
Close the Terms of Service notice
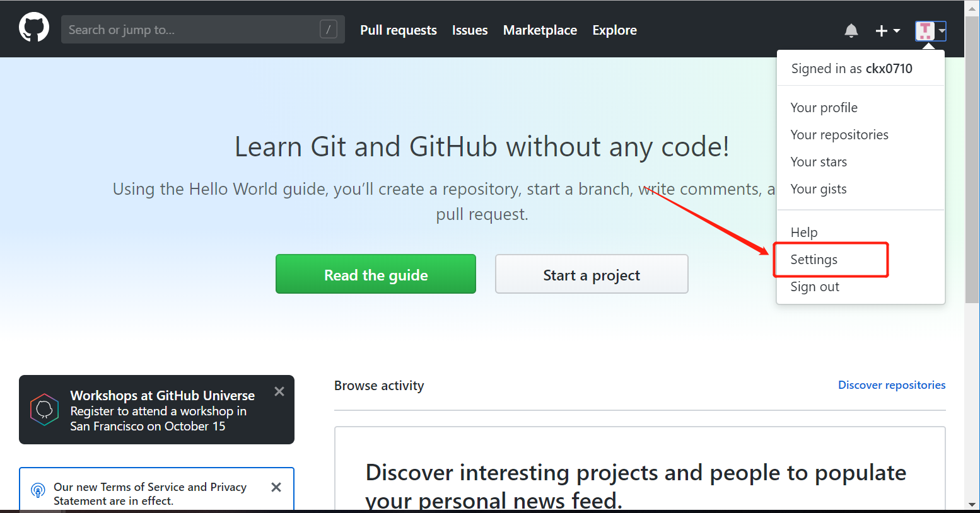tap(276, 487)
